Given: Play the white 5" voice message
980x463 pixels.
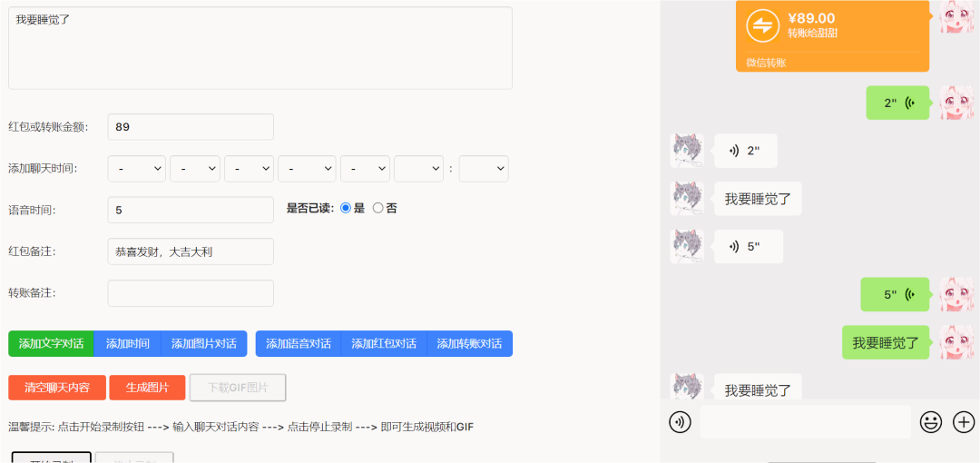Looking at the screenshot, I should [748, 246].
